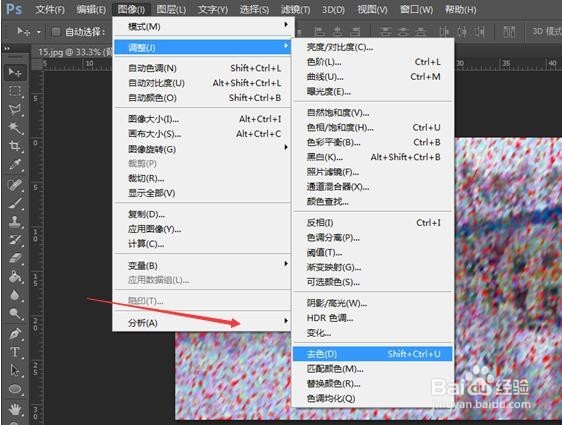Viewport: 562px width, 425px height.
Task: Open the 帮助(H) menu
Action: pyautogui.click(x=460, y=9)
